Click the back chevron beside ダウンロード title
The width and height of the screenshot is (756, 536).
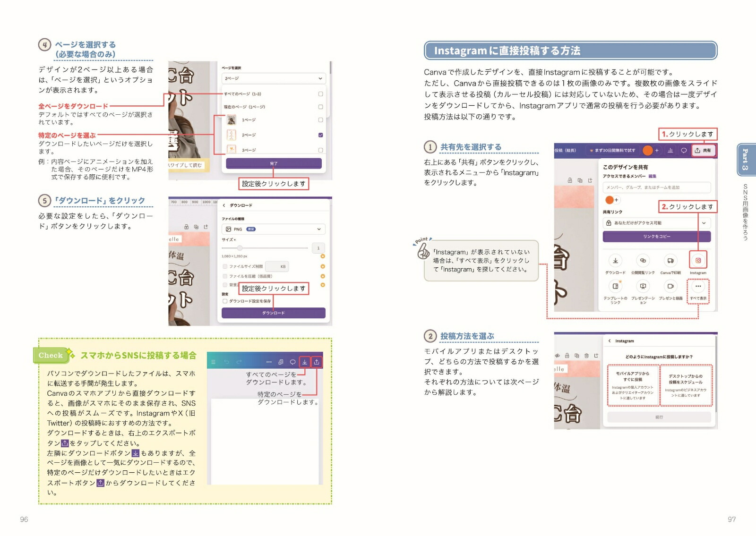pos(224,205)
